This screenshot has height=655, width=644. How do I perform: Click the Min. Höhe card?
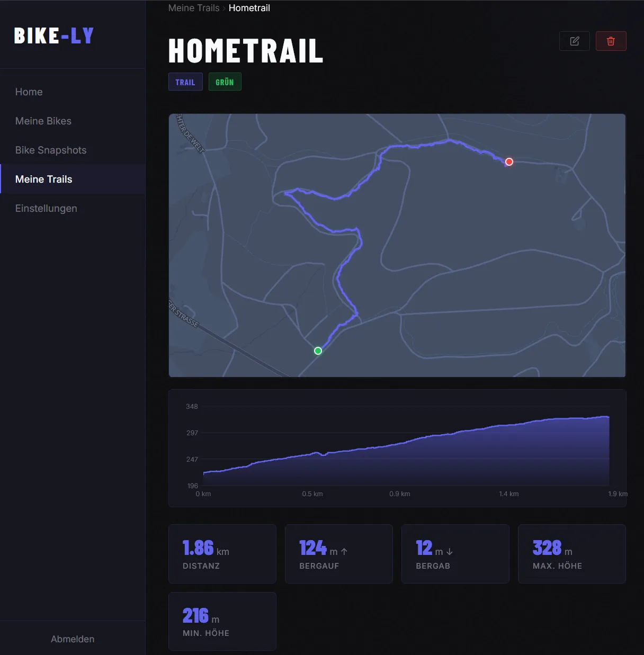click(222, 621)
